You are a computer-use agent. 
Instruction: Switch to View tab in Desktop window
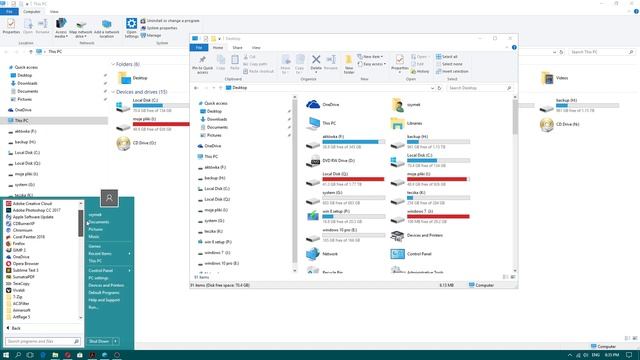(256, 48)
